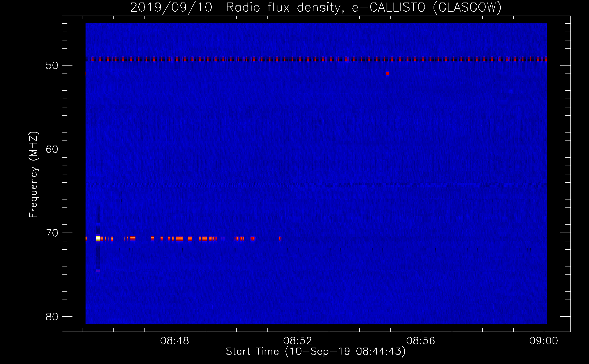Click the 60 frequency tick label
Viewport: 589px width, 364px height.
click(52, 149)
